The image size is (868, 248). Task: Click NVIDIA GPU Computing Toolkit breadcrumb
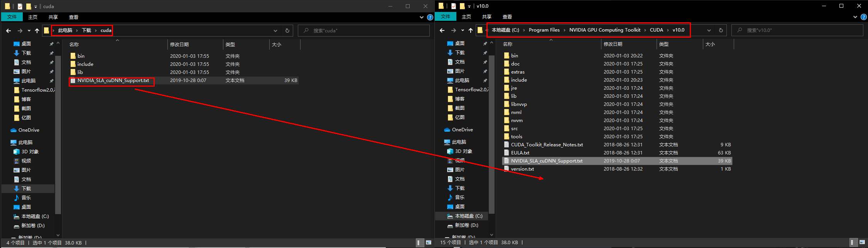click(605, 30)
